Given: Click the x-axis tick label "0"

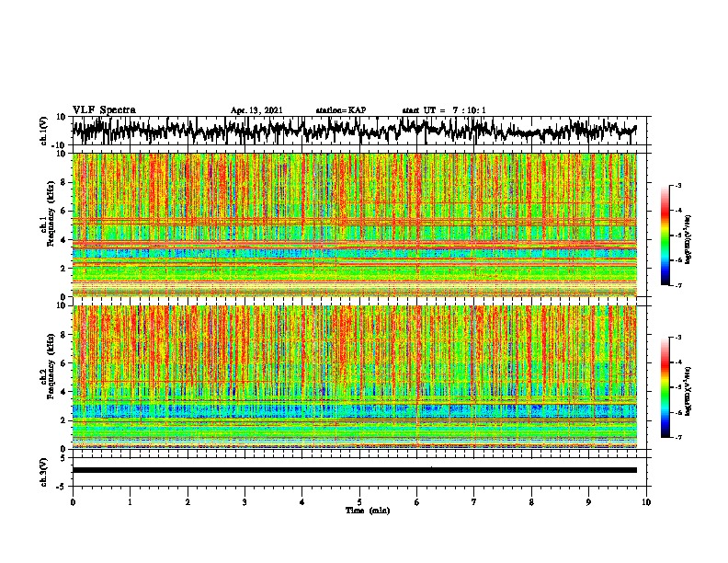Looking at the screenshot, I should click(x=73, y=502).
